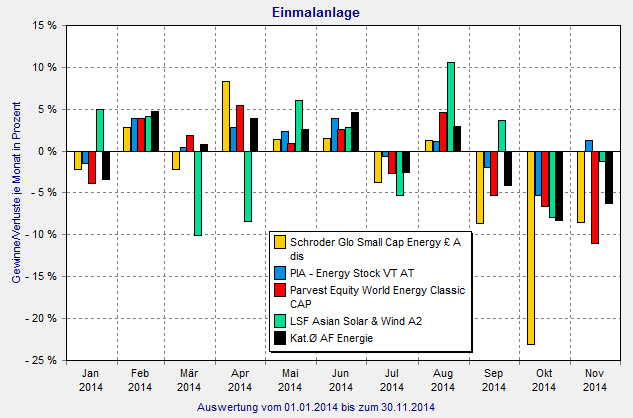Click the yellow Schroder legend color box
Viewport: 633px width, 418px height.
coord(281,241)
